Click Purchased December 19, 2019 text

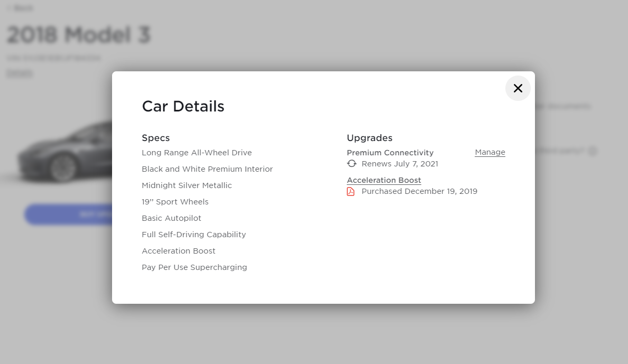[419, 191]
